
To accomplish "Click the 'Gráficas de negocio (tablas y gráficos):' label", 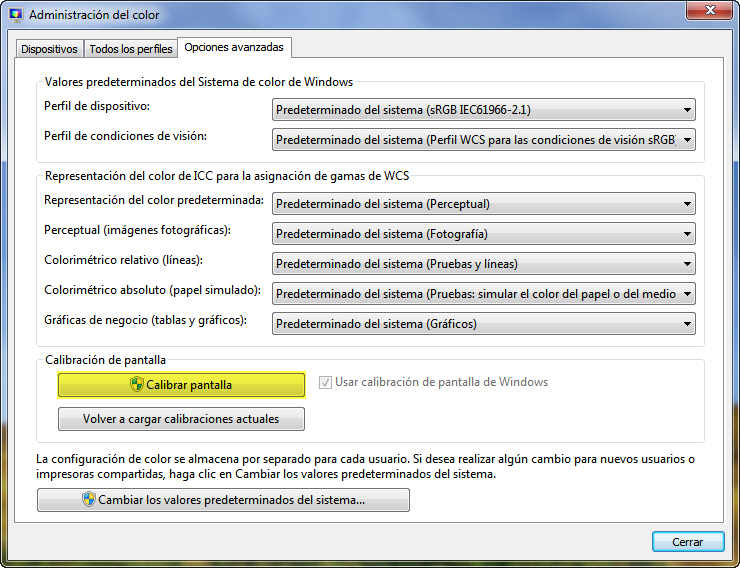I will click(145, 320).
